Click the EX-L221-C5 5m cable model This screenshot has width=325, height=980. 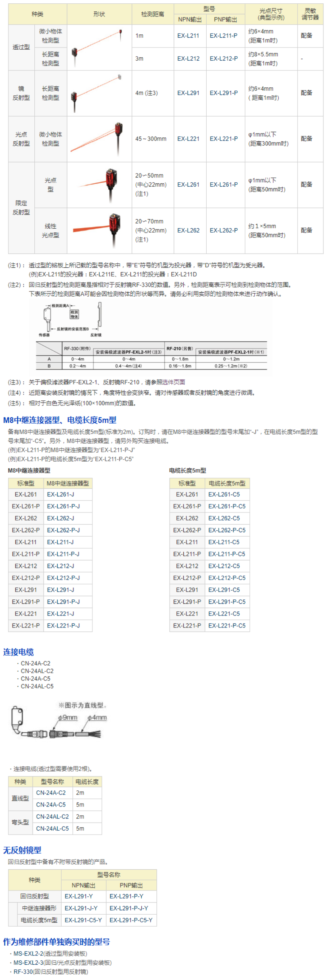pos(224,614)
